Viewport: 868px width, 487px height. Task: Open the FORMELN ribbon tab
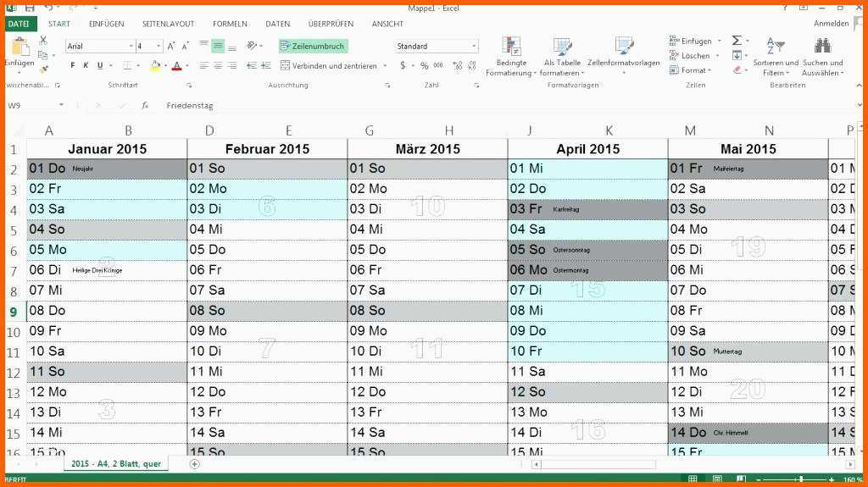point(230,24)
